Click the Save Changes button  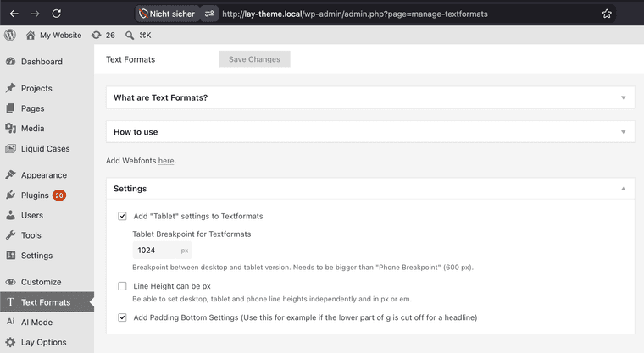(254, 59)
